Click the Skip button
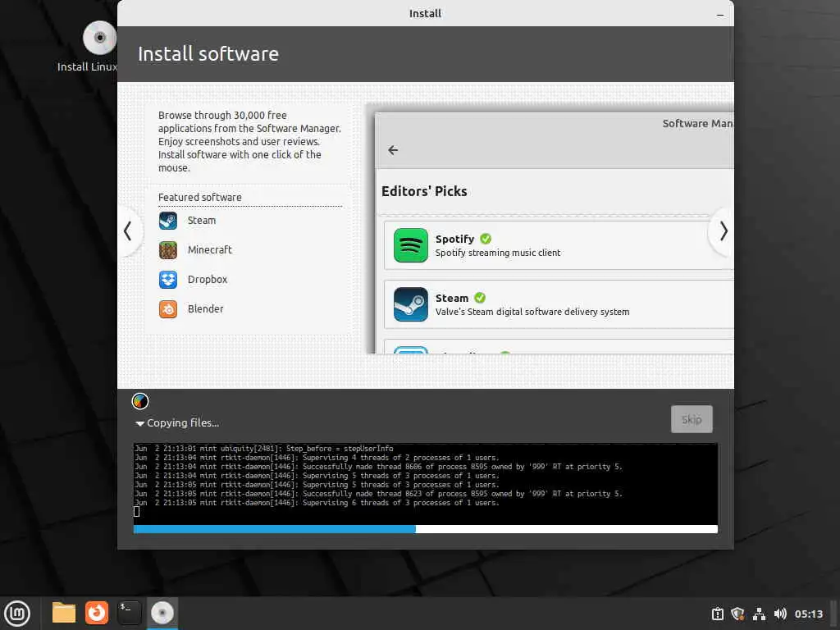Viewport: 840px width, 630px height. [x=692, y=419]
